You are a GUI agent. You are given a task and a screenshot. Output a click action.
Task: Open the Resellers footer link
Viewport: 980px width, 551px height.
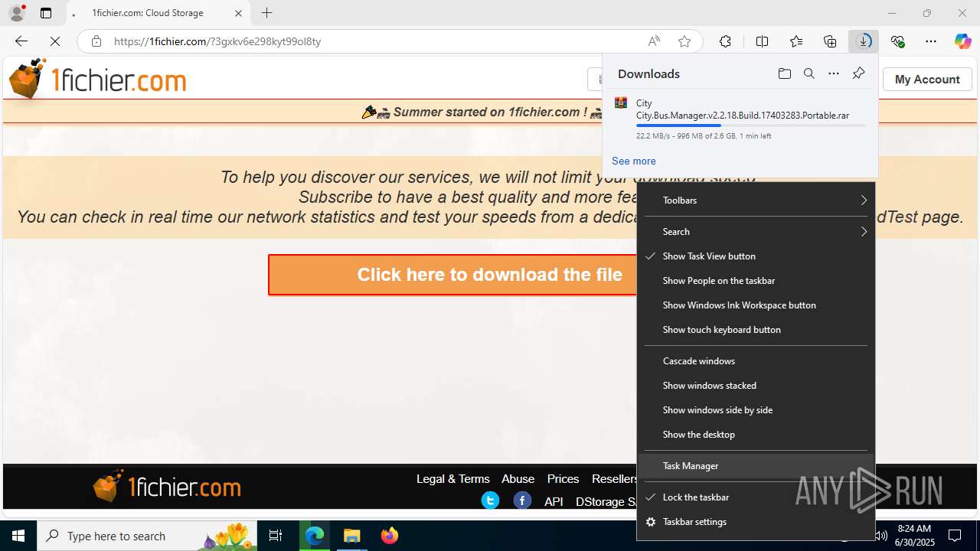614,479
